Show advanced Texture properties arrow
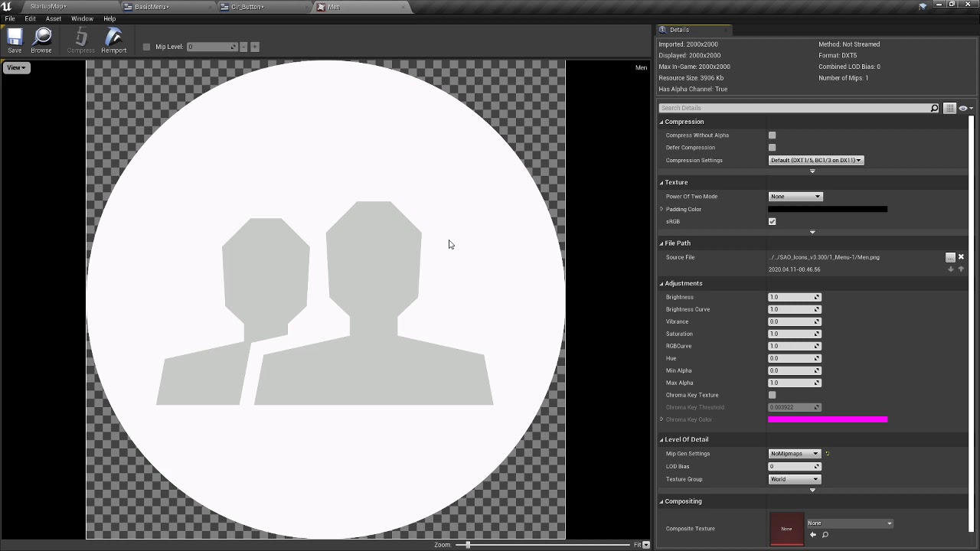Viewport: 980px width, 551px height. coord(812,232)
